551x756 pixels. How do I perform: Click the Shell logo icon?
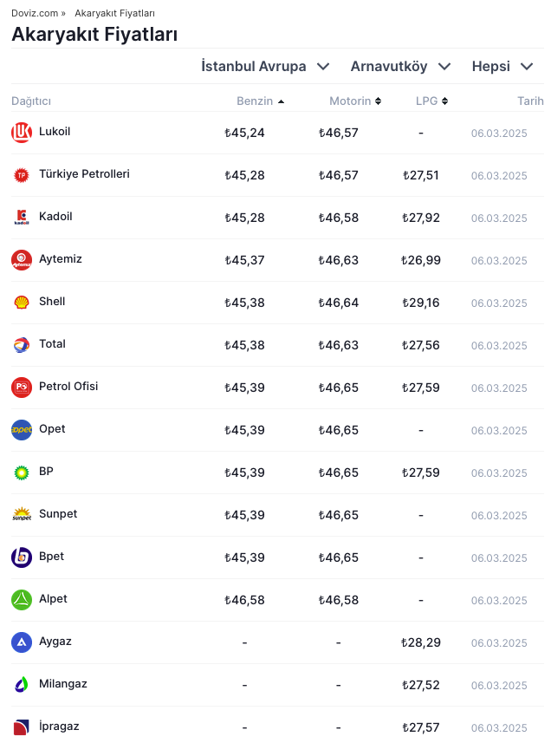[22, 303]
